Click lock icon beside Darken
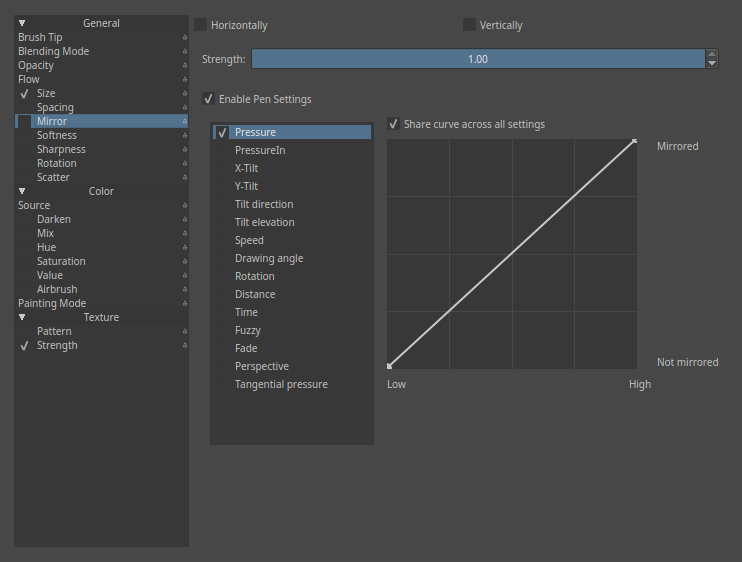The image size is (742, 562). (x=185, y=220)
